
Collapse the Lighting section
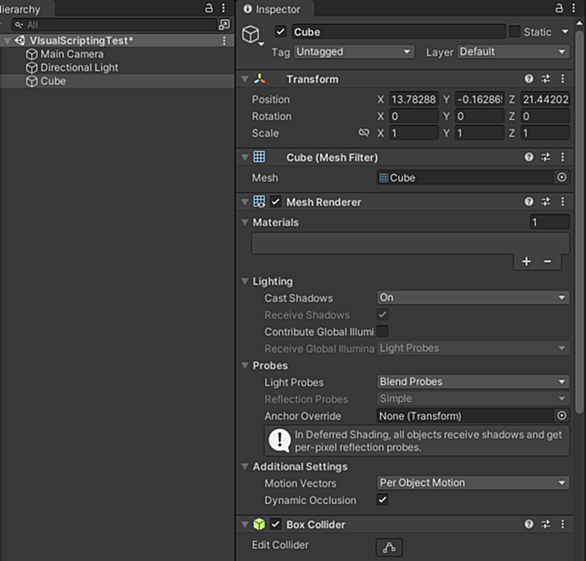245,281
